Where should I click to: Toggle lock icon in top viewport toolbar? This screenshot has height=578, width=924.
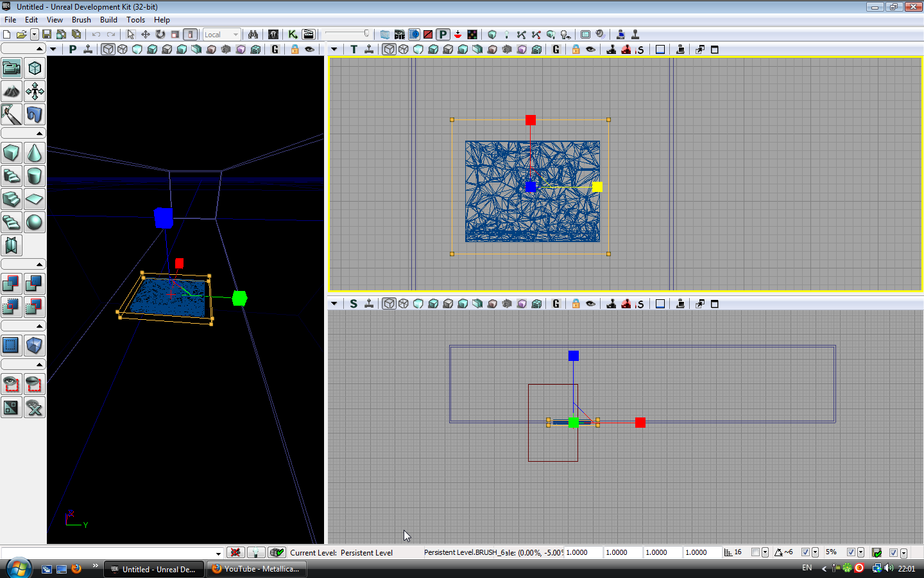576,49
